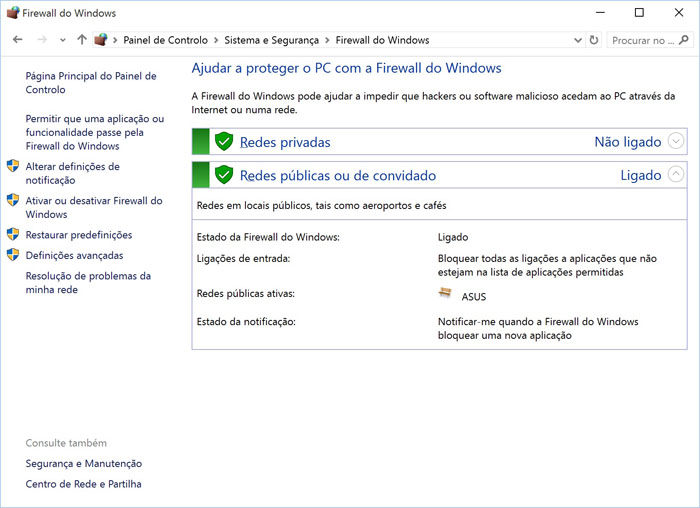Select Painel de Controlo breadcrumb

(166, 40)
